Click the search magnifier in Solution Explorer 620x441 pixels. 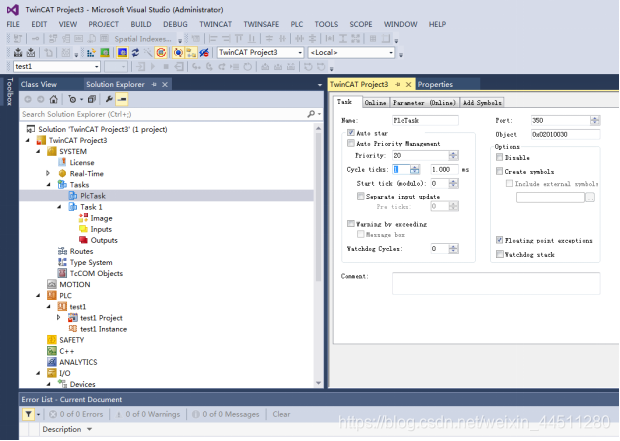pos(311,114)
